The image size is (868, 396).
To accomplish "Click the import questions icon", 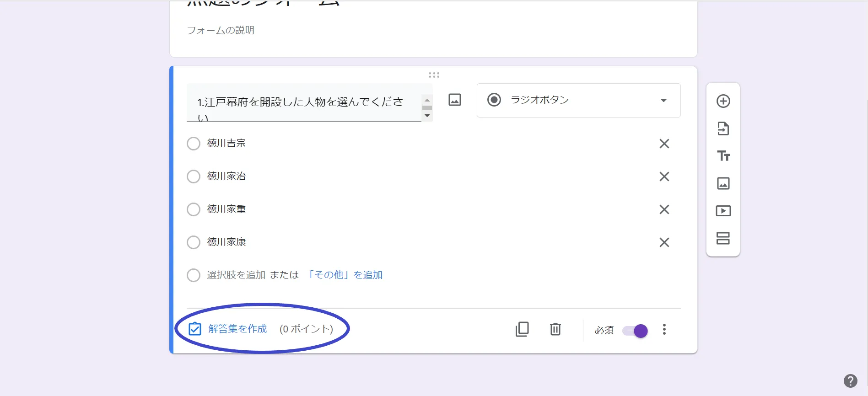I will (723, 128).
